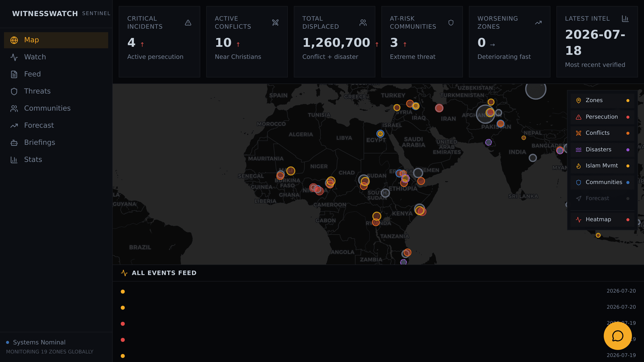Toggle the Conflicts map layer

pyautogui.click(x=602, y=133)
